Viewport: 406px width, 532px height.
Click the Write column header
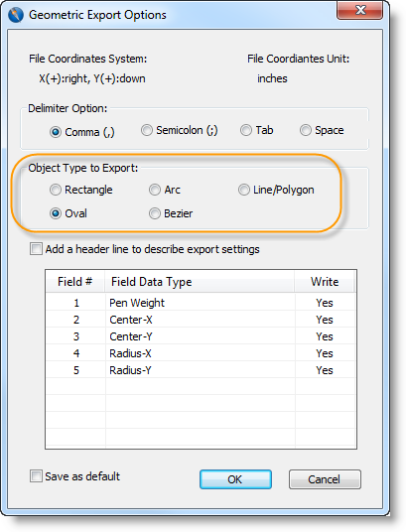point(325,282)
